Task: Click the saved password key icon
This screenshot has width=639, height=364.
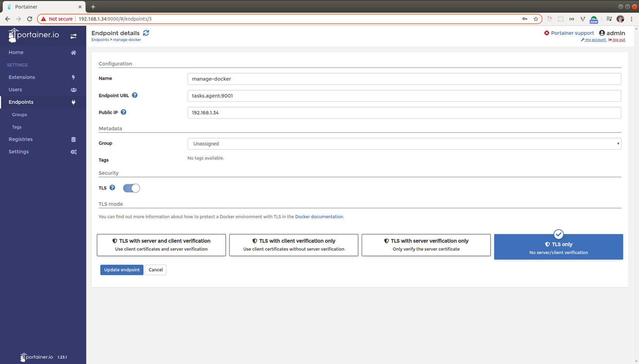Action: [525, 19]
